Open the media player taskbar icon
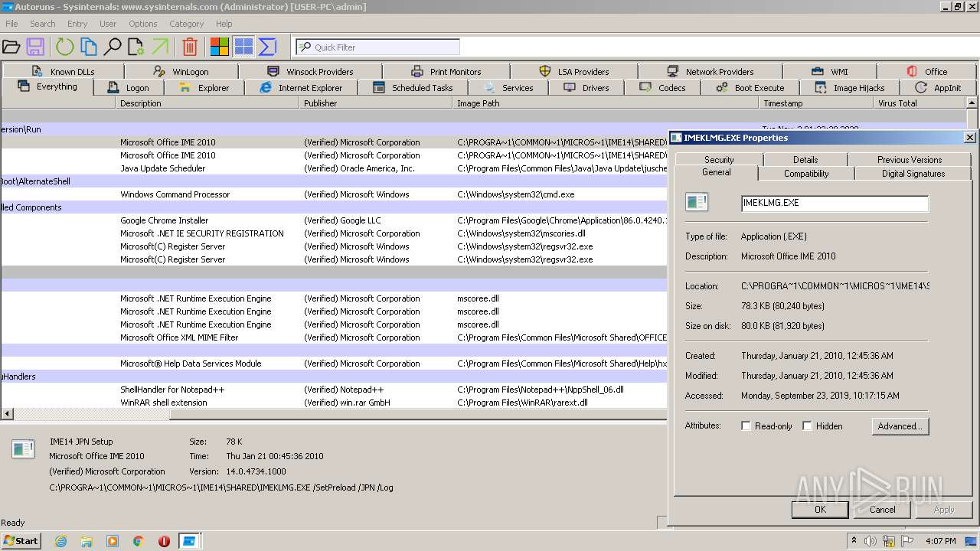This screenshot has height=551, width=980. (113, 541)
